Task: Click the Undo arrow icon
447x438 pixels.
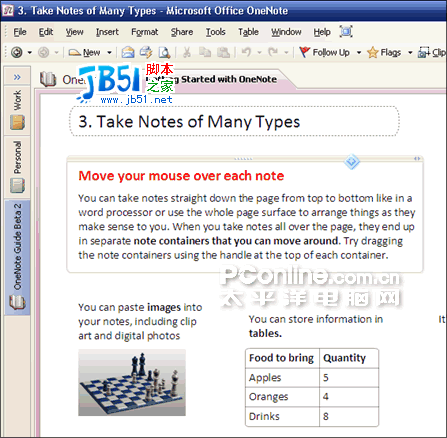Action: [x=246, y=52]
